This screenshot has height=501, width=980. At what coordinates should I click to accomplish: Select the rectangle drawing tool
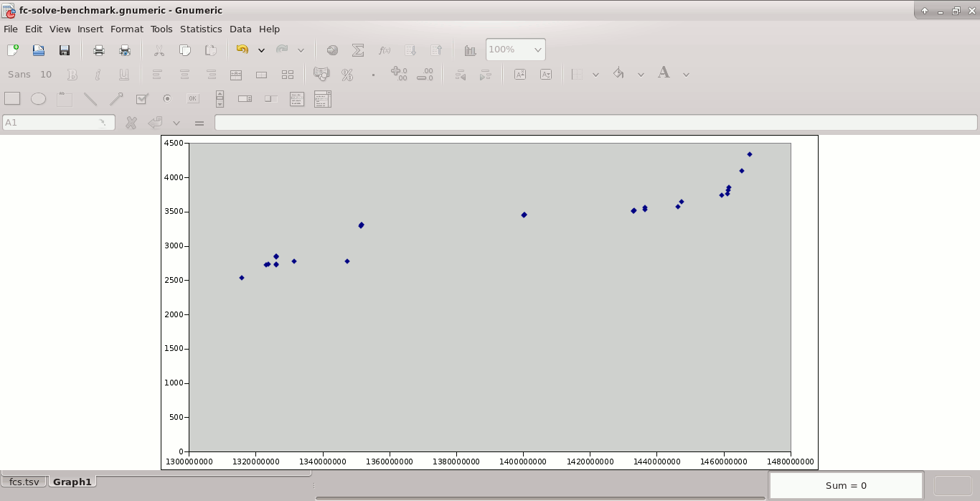(12, 99)
